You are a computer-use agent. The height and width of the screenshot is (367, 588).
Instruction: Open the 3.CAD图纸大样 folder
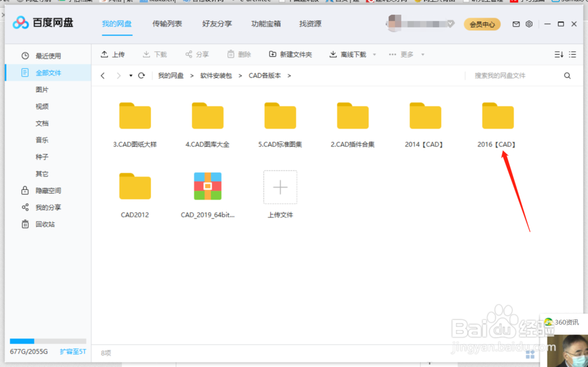pyautogui.click(x=135, y=116)
